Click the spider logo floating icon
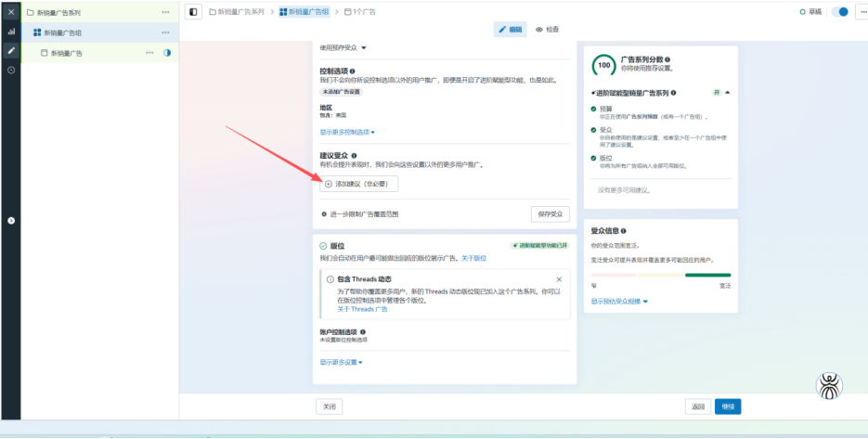The image size is (868, 439). (828, 385)
